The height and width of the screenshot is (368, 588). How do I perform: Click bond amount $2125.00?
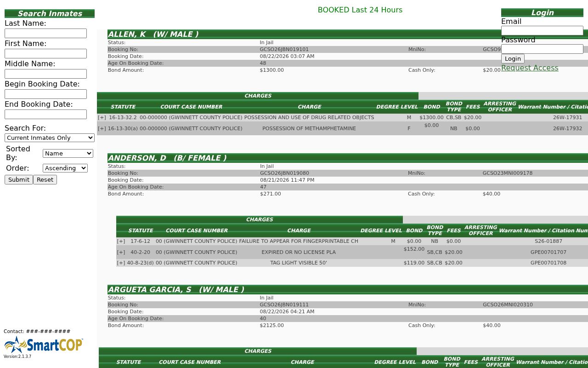click(x=272, y=326)
